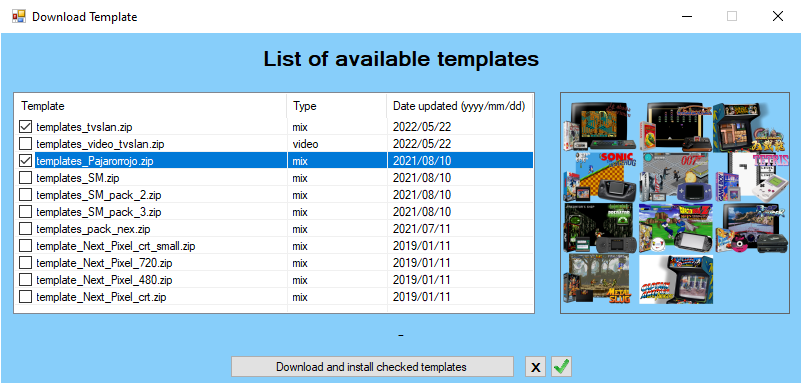Select template_Next_Pixel_720.zip row name

point(104,263)
